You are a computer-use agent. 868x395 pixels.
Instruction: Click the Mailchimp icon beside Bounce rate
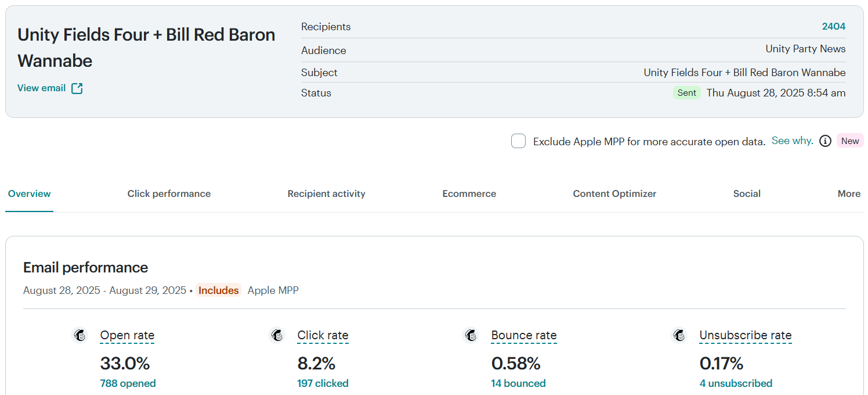[x=471, y=335]
